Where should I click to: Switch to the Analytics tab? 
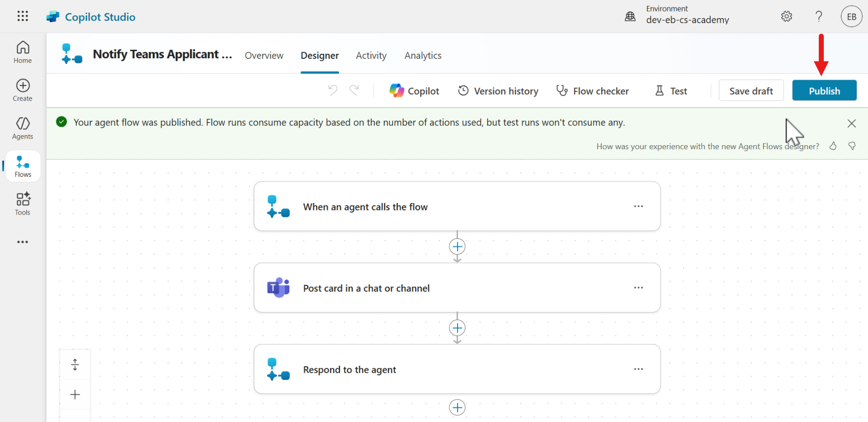[423, 56]
